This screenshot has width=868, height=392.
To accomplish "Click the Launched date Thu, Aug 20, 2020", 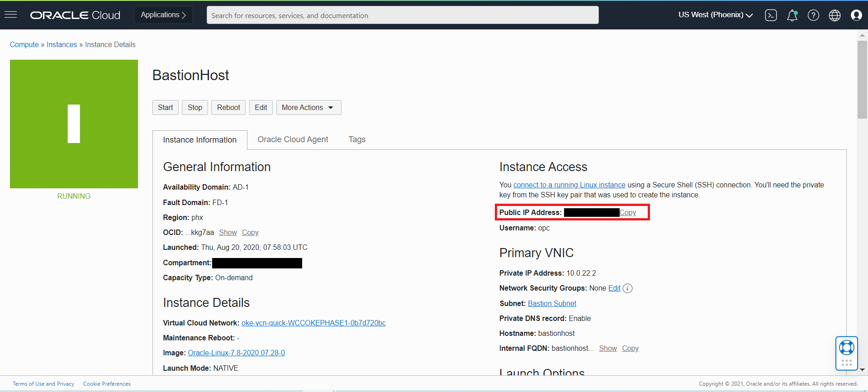I will click(254, 247).
